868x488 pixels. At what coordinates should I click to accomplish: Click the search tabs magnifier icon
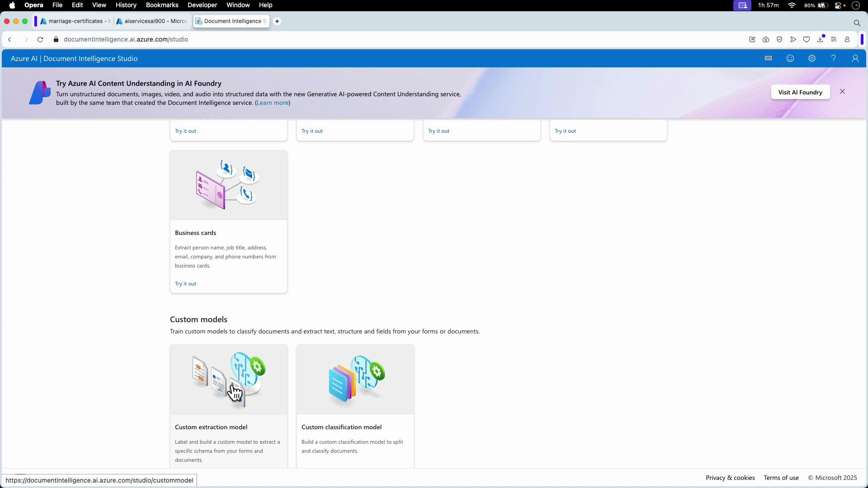tap(857, 23)
